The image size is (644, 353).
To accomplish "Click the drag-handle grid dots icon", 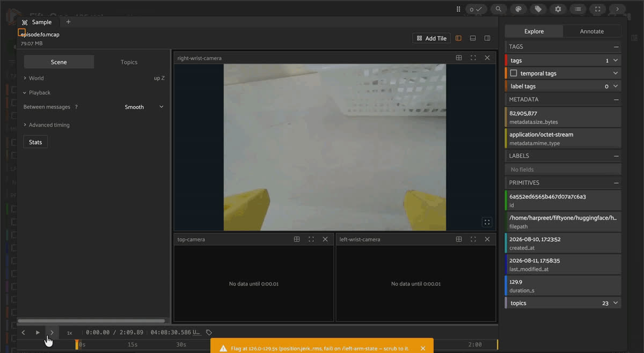I will pos(458,9).
